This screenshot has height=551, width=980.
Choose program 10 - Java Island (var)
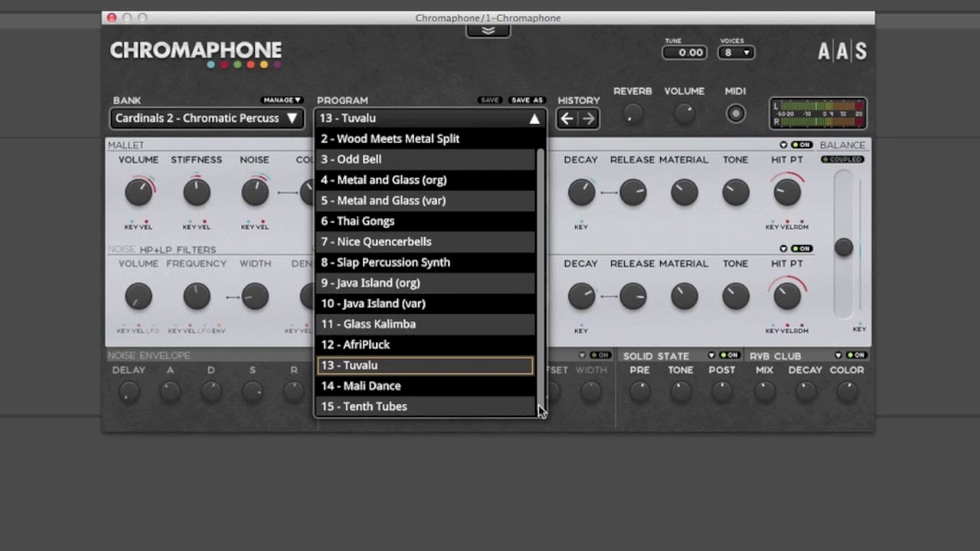426,304
